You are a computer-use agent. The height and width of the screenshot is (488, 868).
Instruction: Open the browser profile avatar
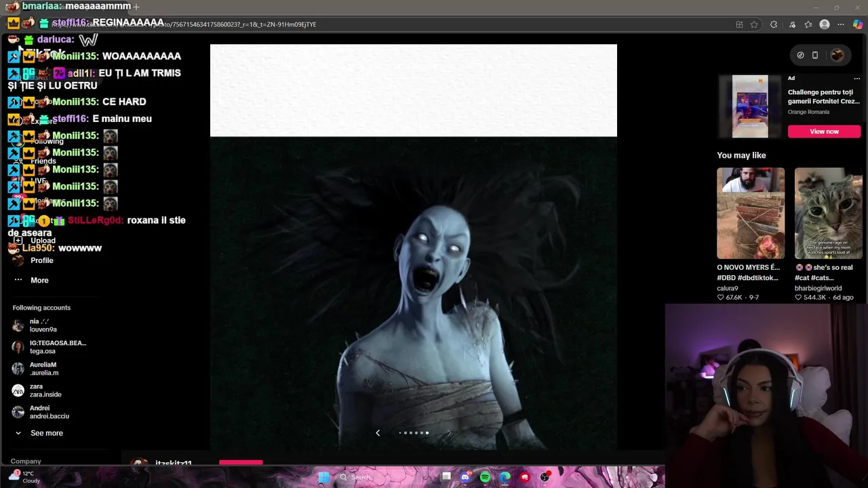[x=825, y=24]
